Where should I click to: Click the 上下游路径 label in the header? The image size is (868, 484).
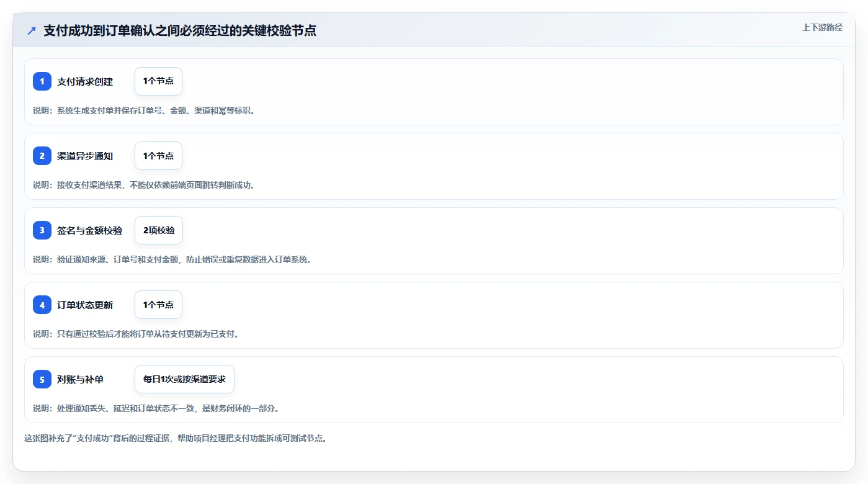[x=822, y=27]
